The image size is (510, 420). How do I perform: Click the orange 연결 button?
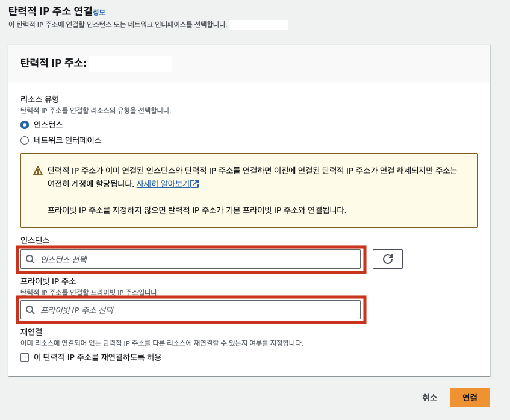click(470, 398)
